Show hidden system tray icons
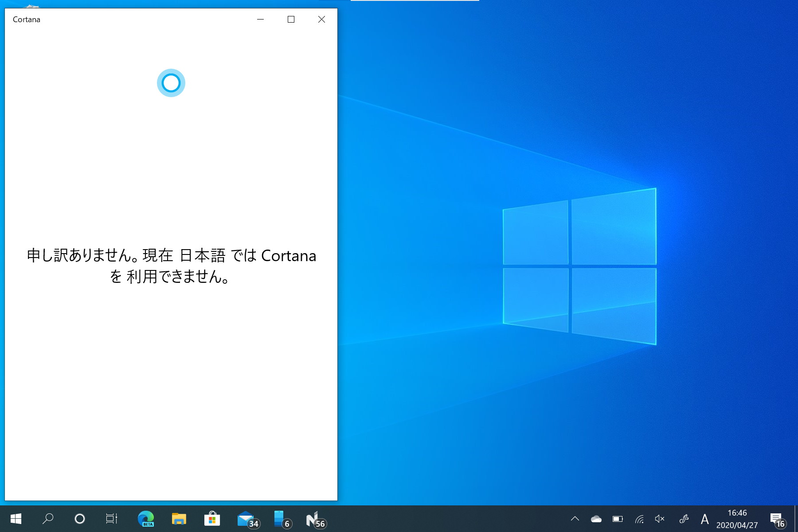 tap(575, 519)
